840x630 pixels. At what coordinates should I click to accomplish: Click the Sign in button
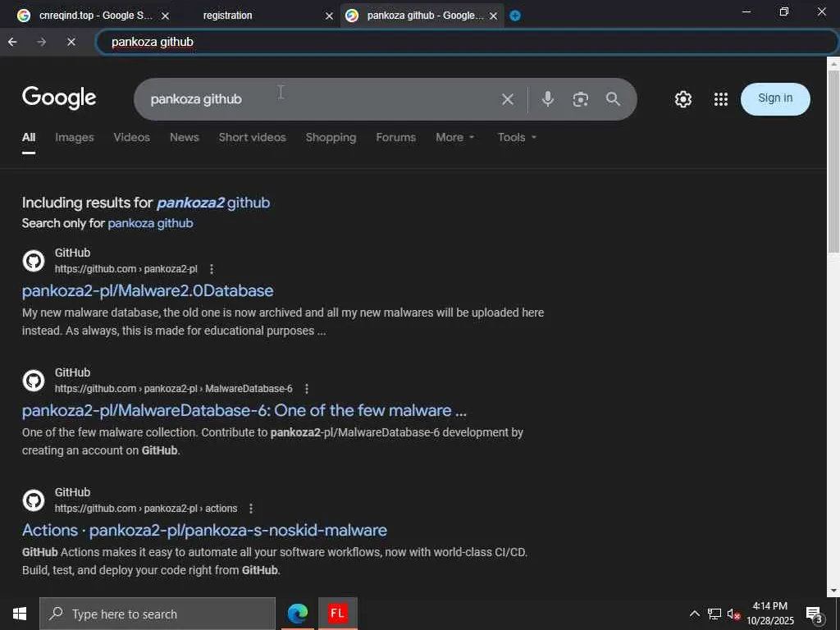click(x=775, y=98)
